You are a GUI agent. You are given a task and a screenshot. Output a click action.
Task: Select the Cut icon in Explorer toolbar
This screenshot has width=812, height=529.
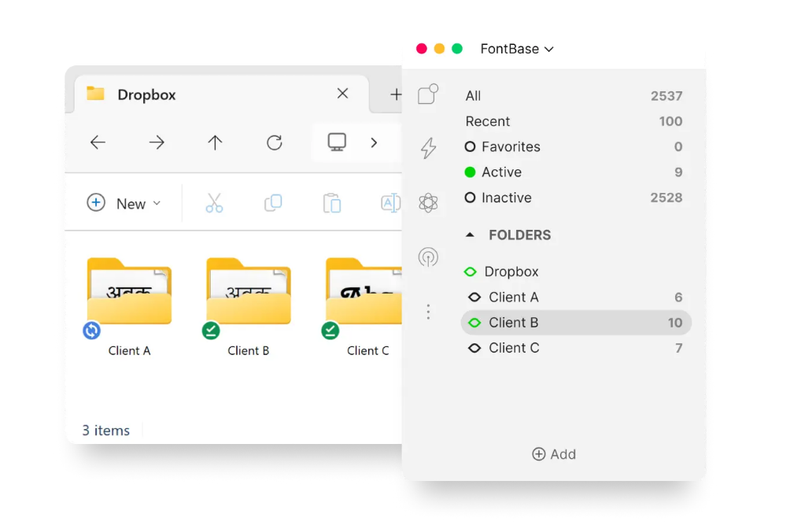(215, 202)
